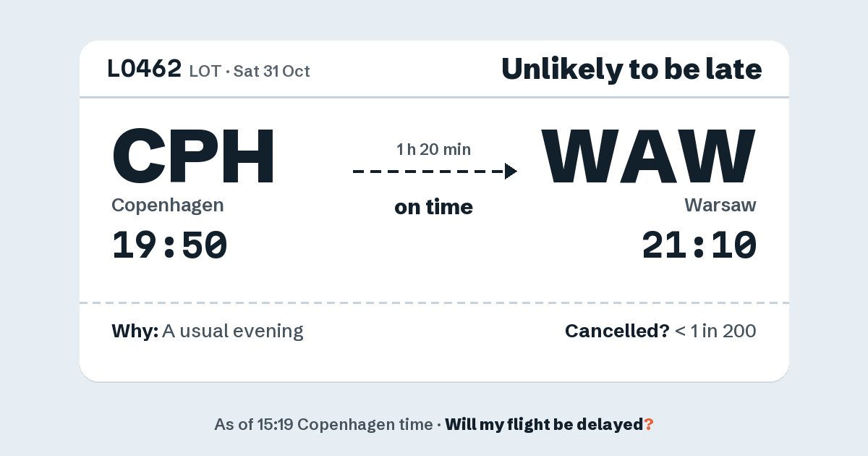Click the 21:10 arrival time
This screenshot has height=456, width=868.
699,245
